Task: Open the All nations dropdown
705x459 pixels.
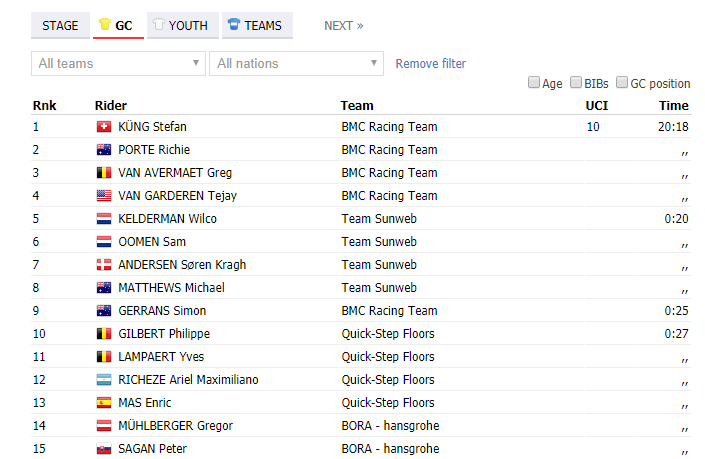Action: click(296, 63)
